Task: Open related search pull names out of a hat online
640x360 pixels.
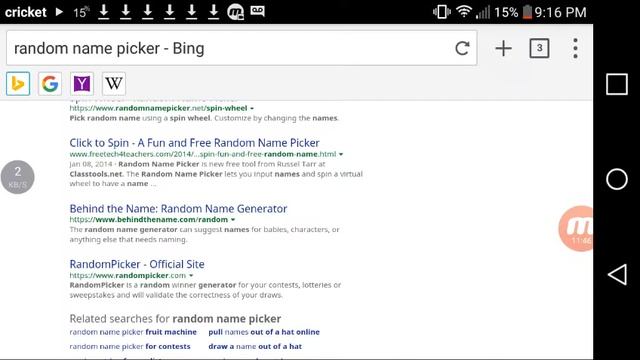Action: coord(264,332)
